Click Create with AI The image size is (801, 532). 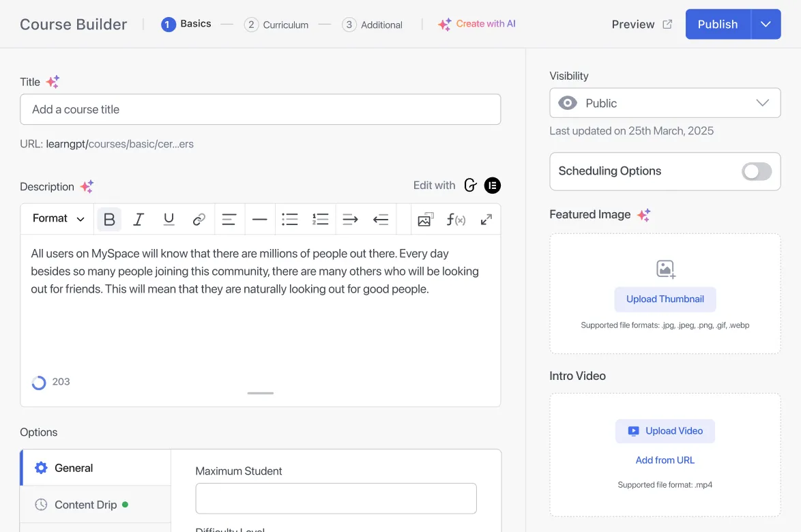[x=477, y=24]
